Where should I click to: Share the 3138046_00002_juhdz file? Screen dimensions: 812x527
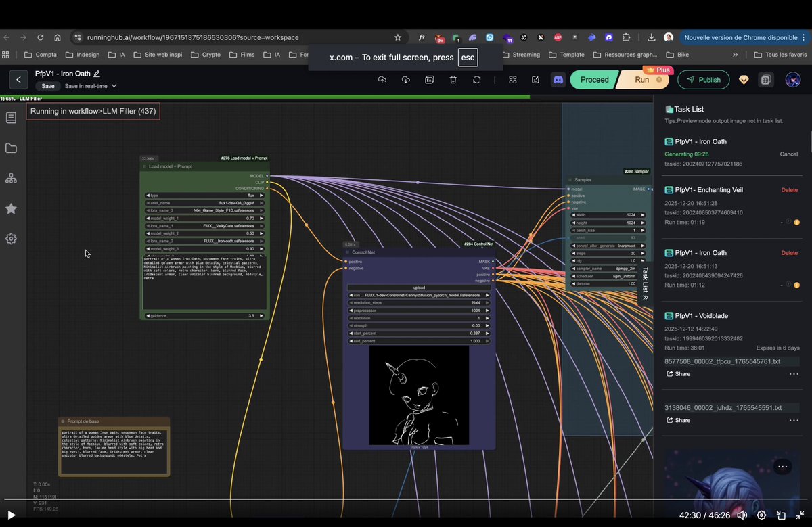pyautogui.click(x=678, y=420)
